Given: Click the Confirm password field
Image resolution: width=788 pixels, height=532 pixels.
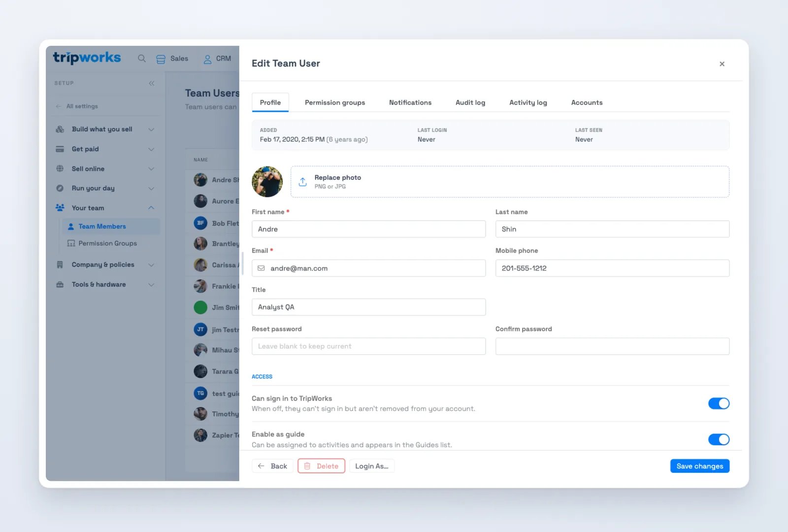Looking at the screenshot, I should (612, 346).
